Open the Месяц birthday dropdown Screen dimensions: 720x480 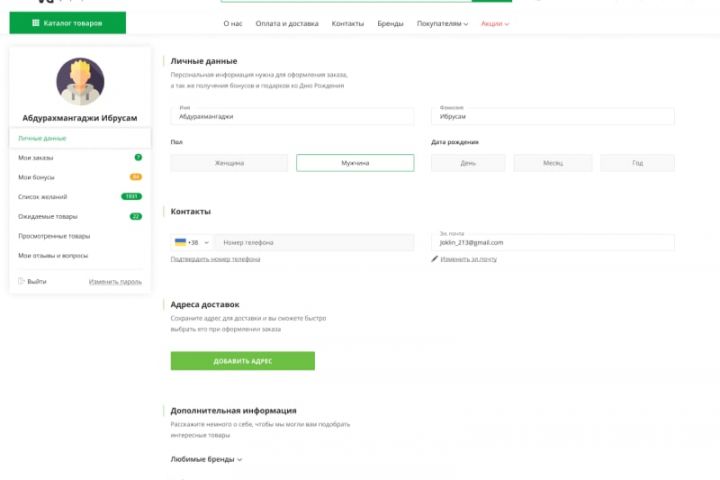pos(553,163)
